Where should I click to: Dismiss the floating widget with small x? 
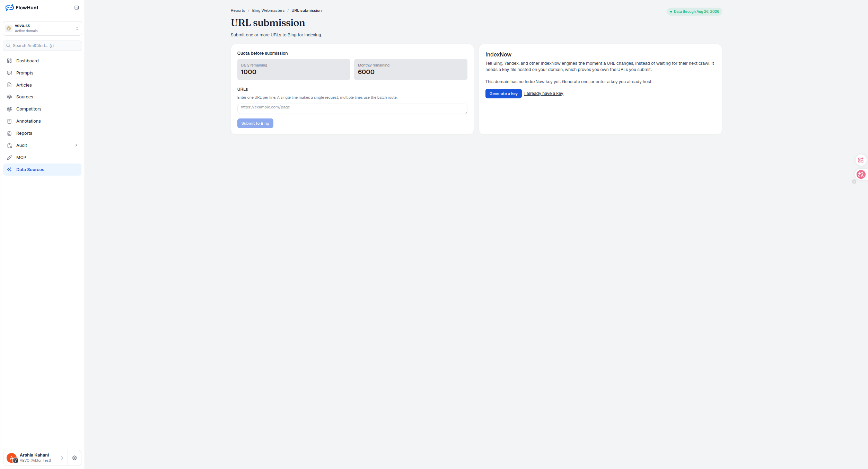click(x=854, y=182)
